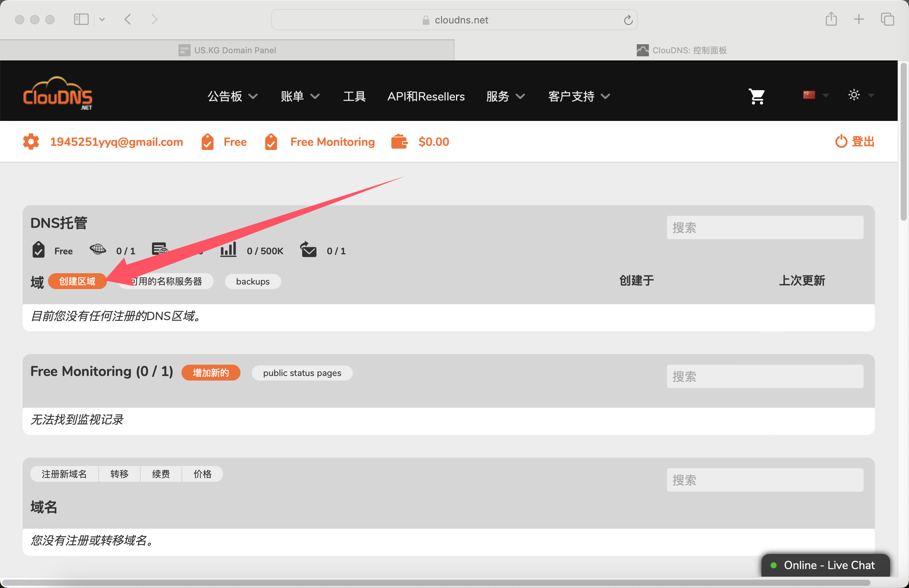Screen dimensions: 909x588
Task: Show the Safari tab overview
Action: (x=887, y=19)
